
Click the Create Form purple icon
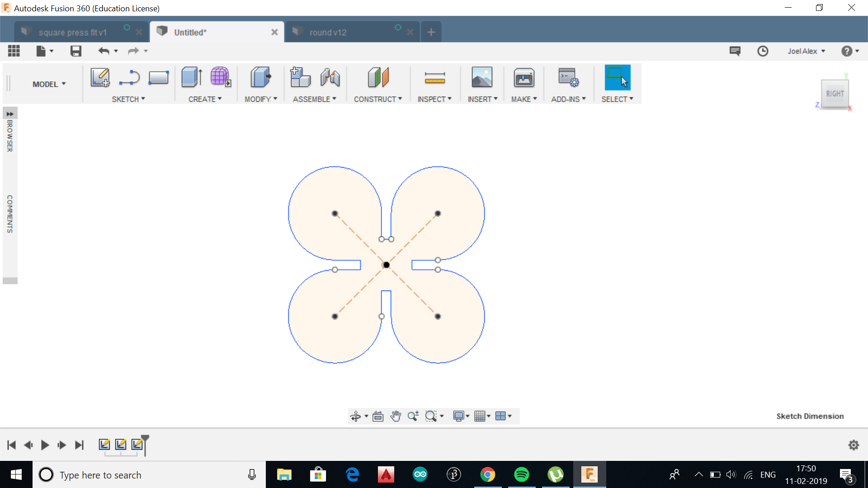coord(220,77)
